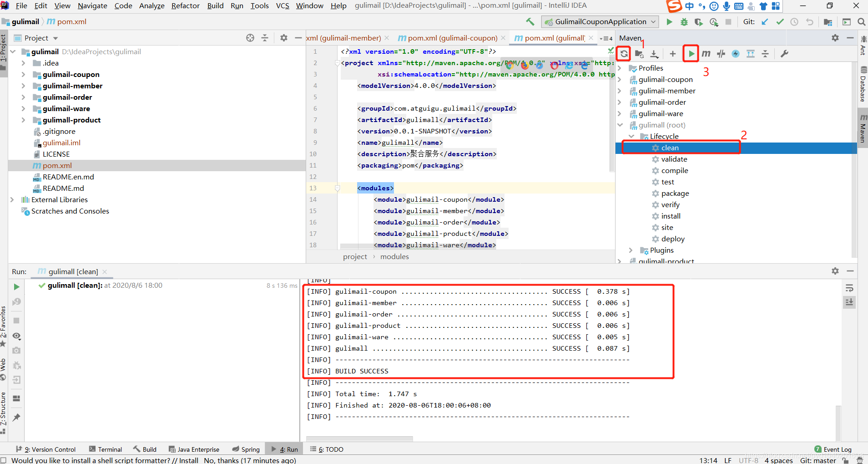Expand Profiles node in Maven panel
This screenshot has height=464, width=868.
coord(620,68)
